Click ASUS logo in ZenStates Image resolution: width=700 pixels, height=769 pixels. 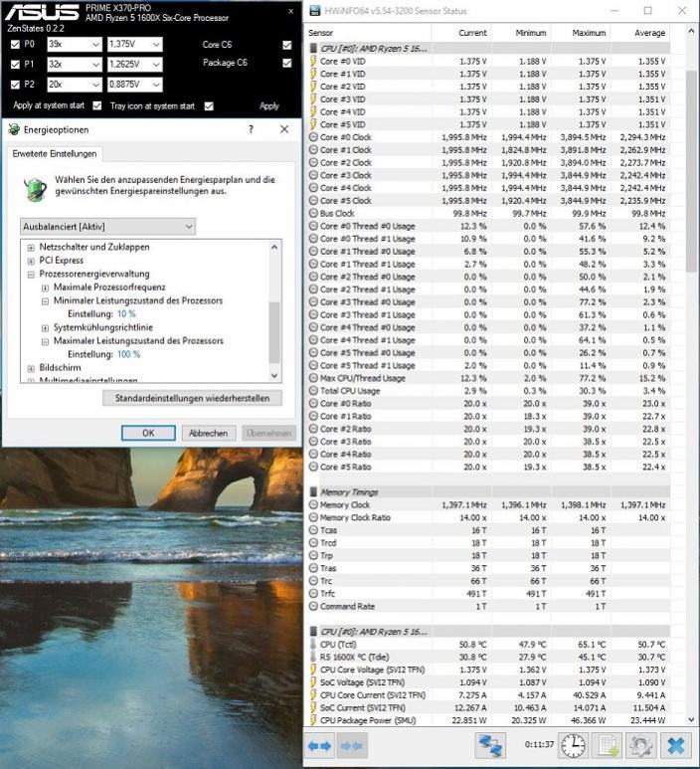(x=42, y=12)
